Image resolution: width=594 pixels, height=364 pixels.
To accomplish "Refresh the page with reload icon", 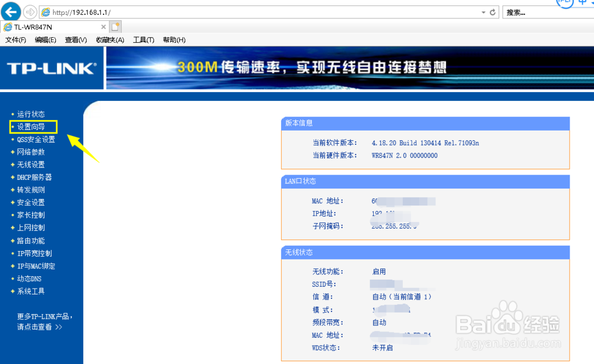I will click(492, 12).
